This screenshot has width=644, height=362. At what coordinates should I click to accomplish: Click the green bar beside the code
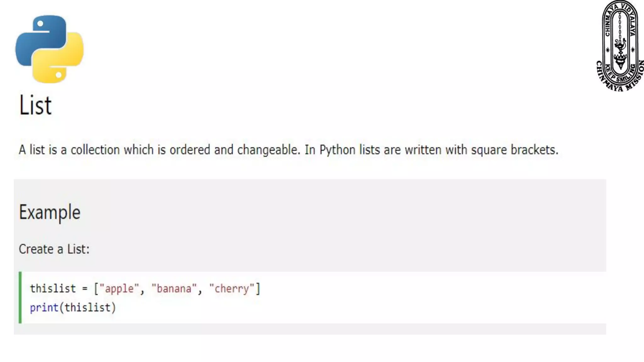click(20, 297)
